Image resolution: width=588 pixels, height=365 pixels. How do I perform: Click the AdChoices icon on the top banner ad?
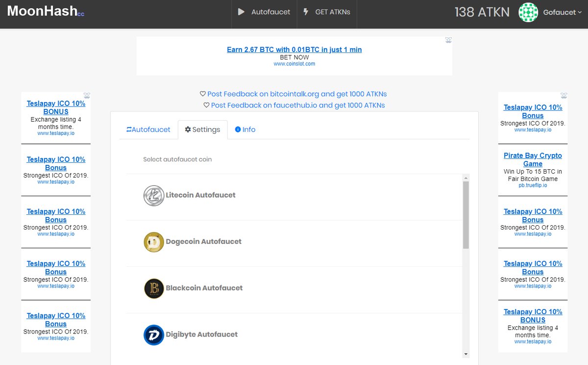448,40
